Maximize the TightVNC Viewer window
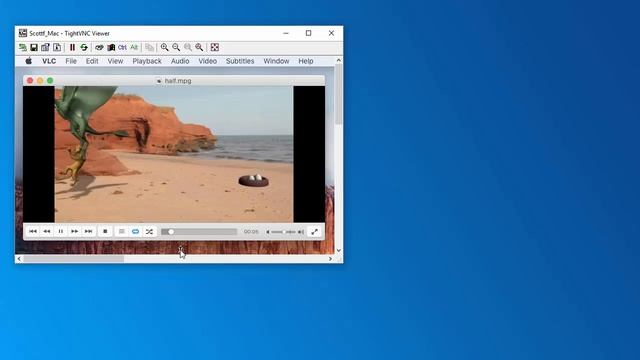Image resolution: width=640 pixels, height=360 pixels. tap(309, 33)
